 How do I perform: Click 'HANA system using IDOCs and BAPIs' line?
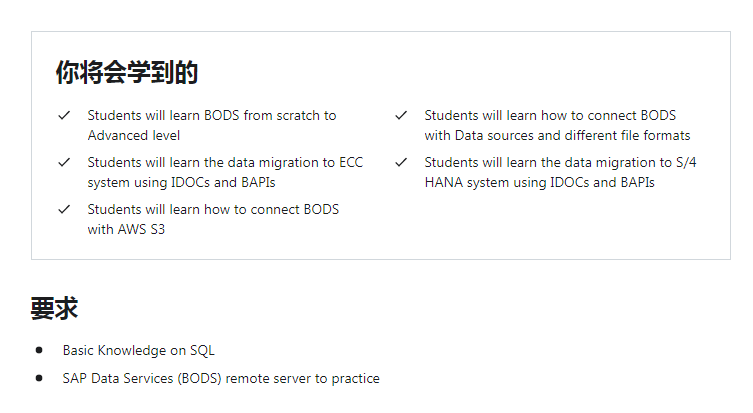coord(539,182)
